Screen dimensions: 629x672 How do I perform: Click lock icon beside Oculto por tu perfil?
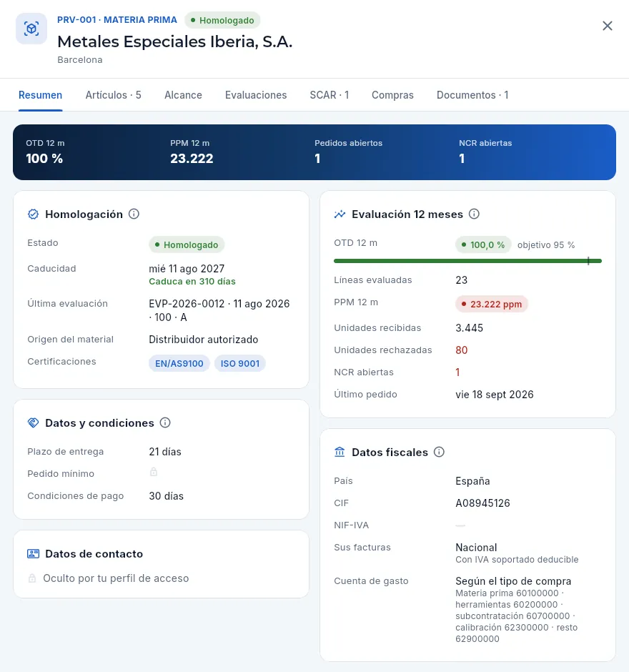pyautogui.click(x=32, y=578)
